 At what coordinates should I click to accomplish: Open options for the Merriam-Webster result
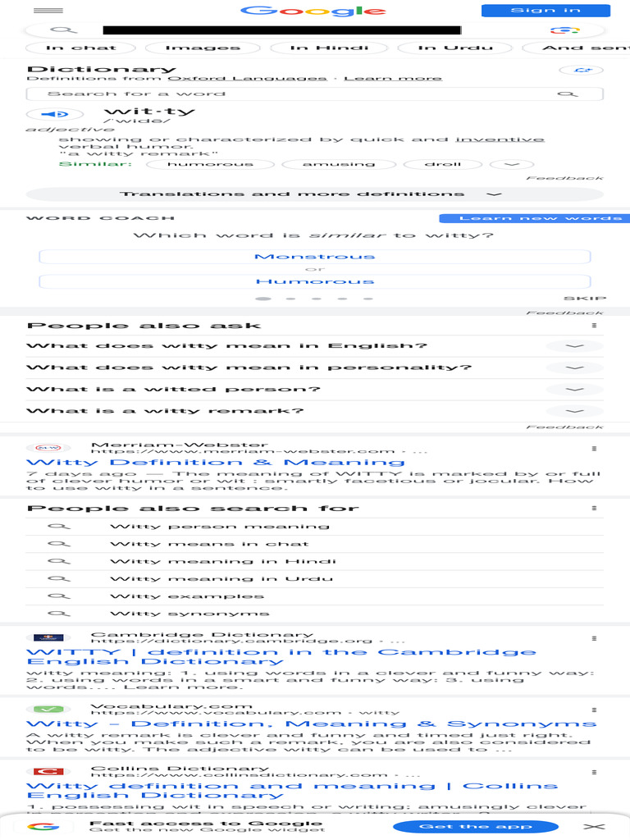(594, 449)
